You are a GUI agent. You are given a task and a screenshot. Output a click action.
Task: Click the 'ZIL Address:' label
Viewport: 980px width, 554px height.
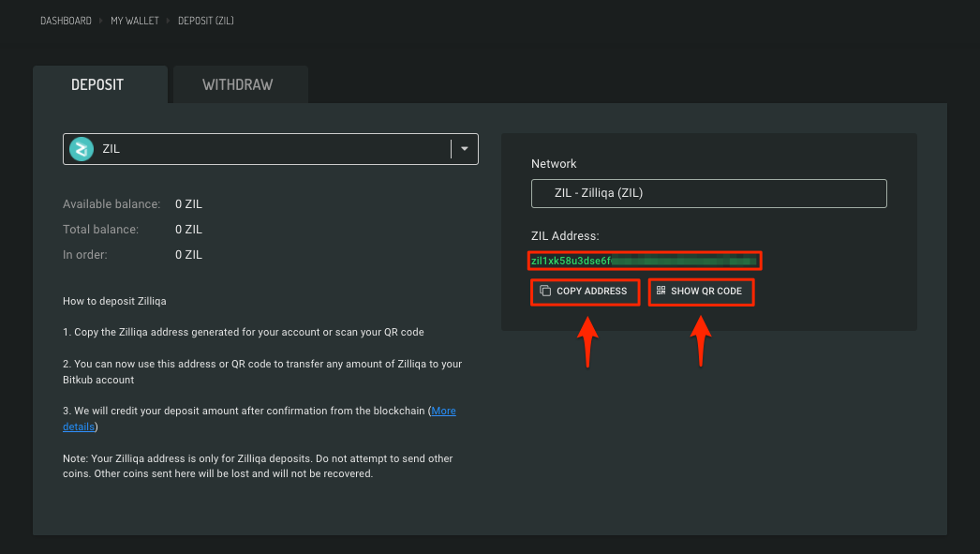pos(565,235)
